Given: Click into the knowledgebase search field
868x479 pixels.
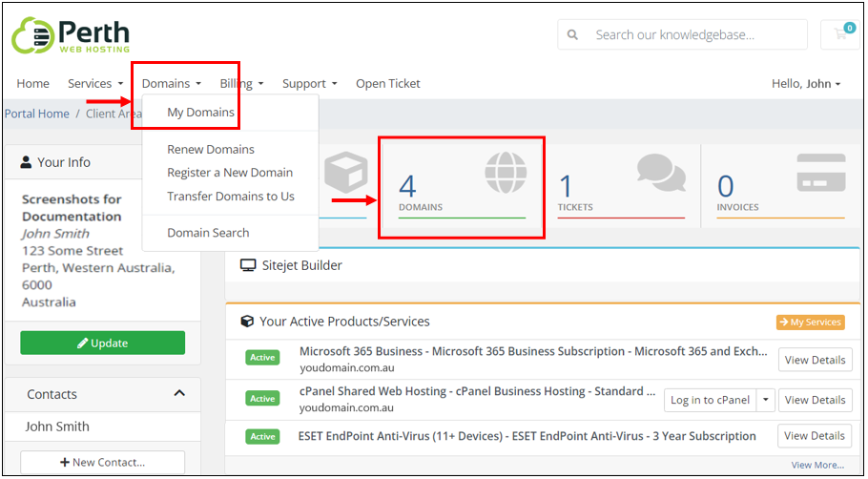Looking at the screenshot, I should pos(683,35).
